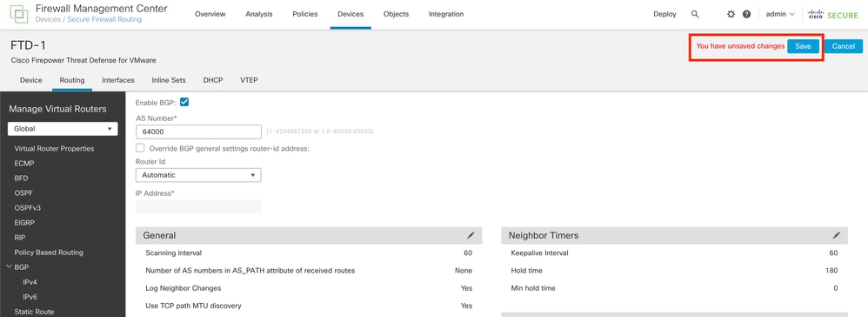The image size is (868, 317).
Task: Click the Cancel button
Action: coord(843,46)
